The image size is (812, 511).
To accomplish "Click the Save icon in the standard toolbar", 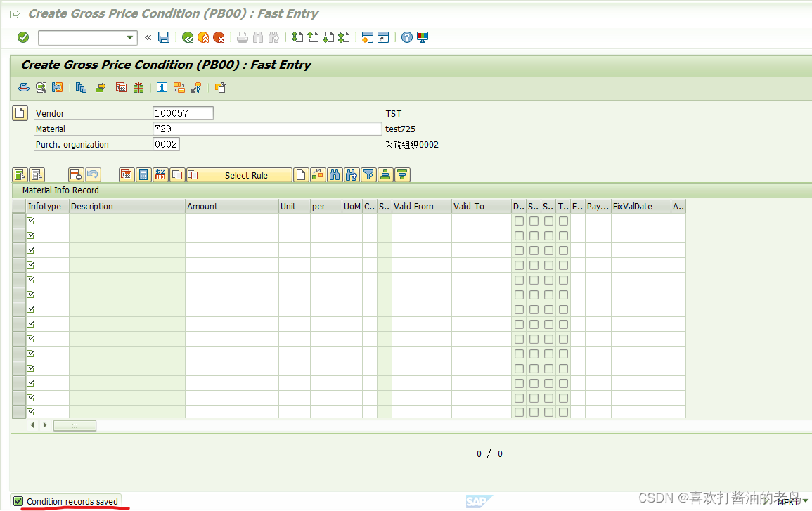I will pyautogui.click(x=164, y=37).
